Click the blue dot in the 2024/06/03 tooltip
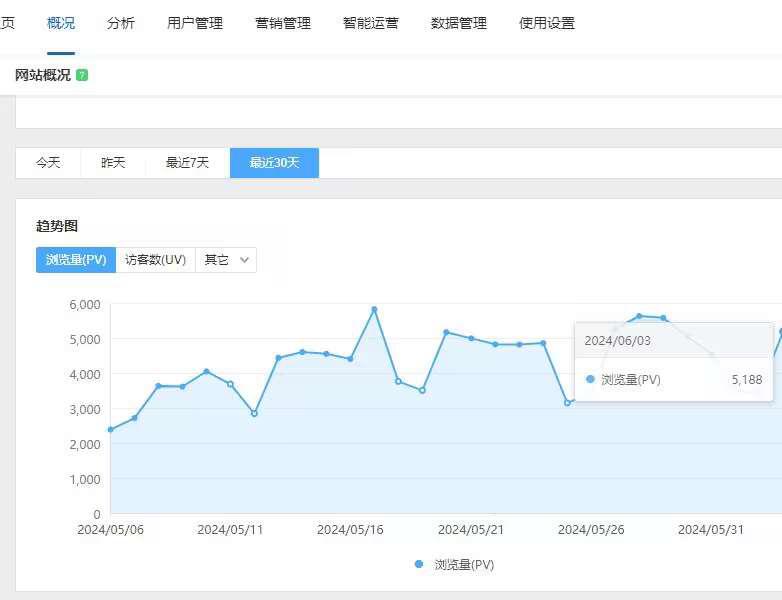782x600 pixels. tap(590, 380)
